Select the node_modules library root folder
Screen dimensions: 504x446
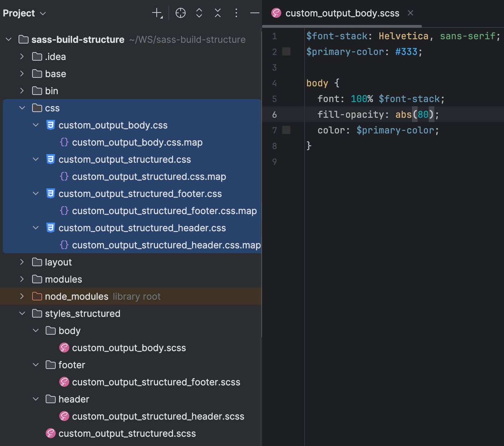76,296
